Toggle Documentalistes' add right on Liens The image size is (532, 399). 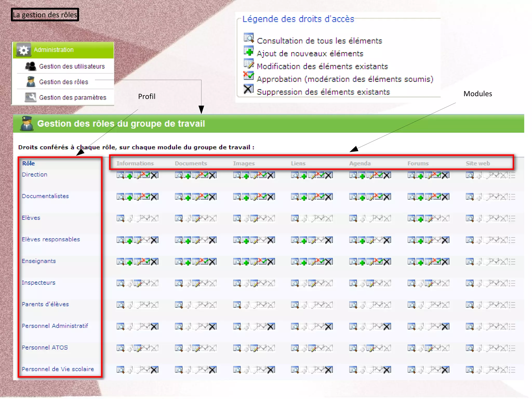point(303,197)
